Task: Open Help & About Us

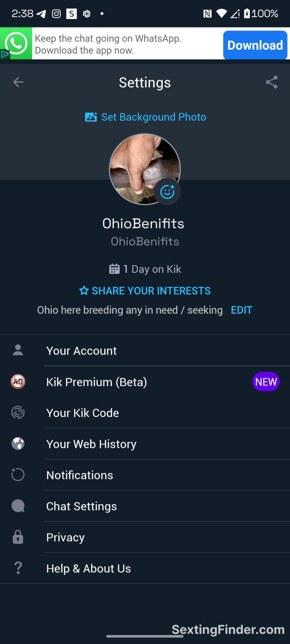Action: pos(89,568)
